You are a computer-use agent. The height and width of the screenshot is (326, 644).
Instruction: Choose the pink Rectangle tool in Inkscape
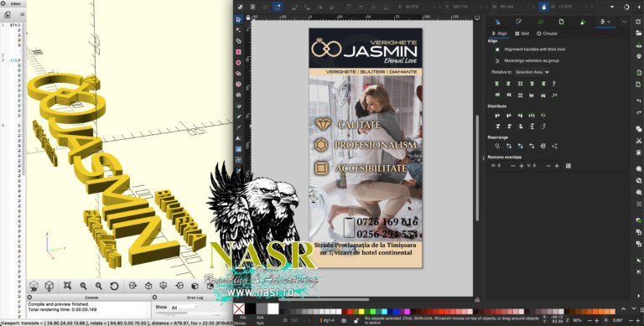pyautogui.click(x=238, y=52)
